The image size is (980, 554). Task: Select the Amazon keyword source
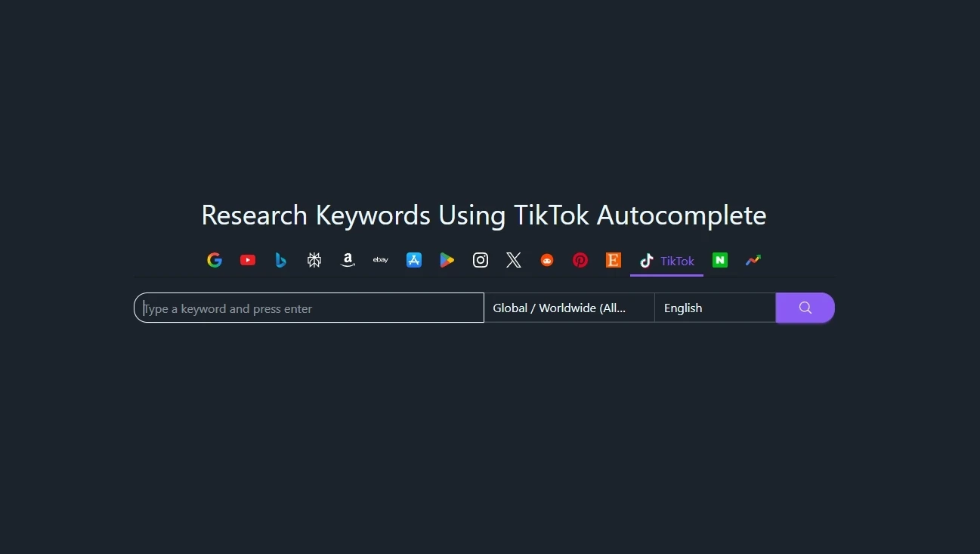pyautogui.click(x=348, y=260)
